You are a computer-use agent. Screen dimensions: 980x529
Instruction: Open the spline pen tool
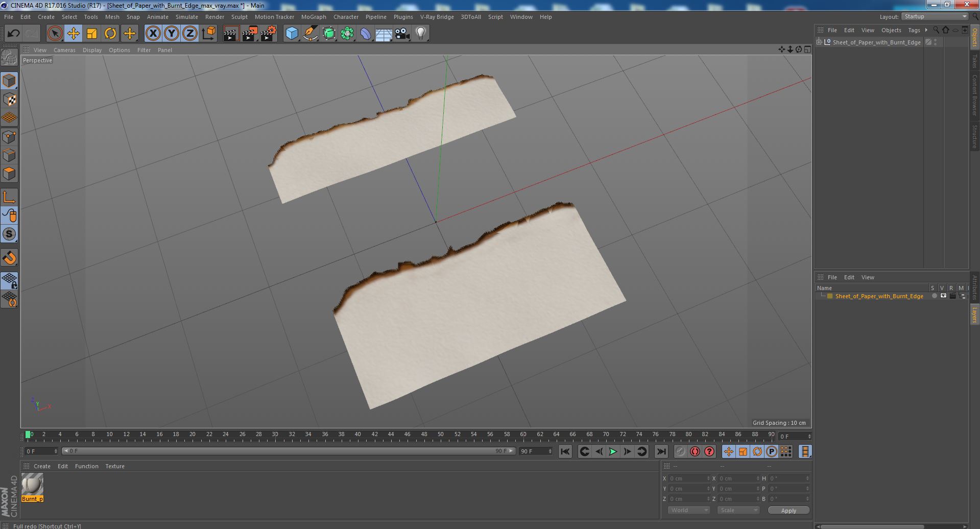[310, 34]
